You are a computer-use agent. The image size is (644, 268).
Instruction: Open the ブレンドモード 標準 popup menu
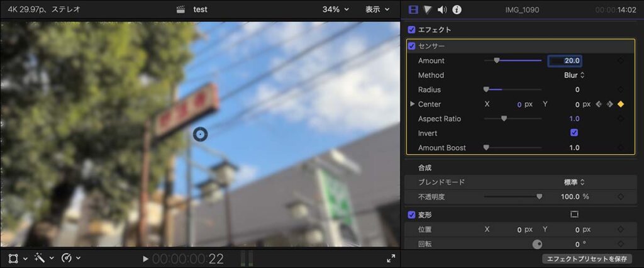tap(574, 182)
